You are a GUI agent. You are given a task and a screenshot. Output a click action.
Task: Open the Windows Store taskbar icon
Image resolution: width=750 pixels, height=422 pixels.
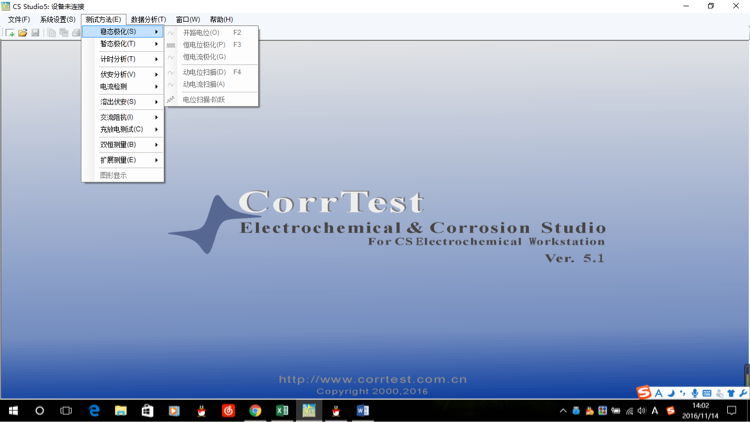click(x=147, y=411)
